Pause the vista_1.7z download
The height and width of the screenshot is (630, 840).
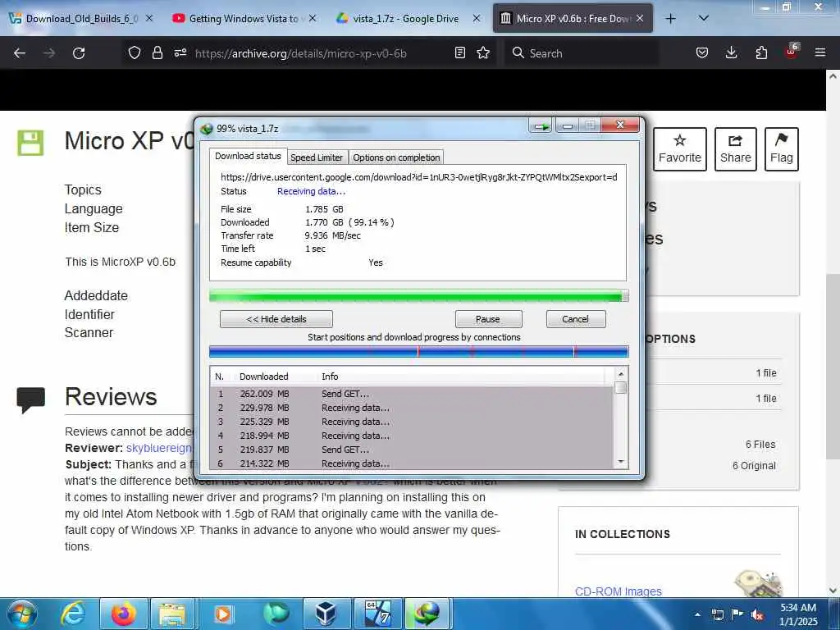tap(488, 319)
